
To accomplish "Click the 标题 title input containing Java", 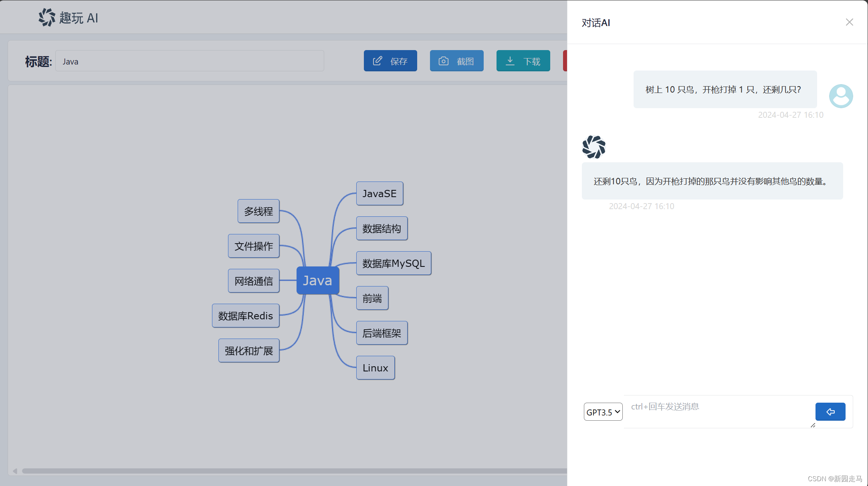I will pyautogui.click(x=189, y=61).
